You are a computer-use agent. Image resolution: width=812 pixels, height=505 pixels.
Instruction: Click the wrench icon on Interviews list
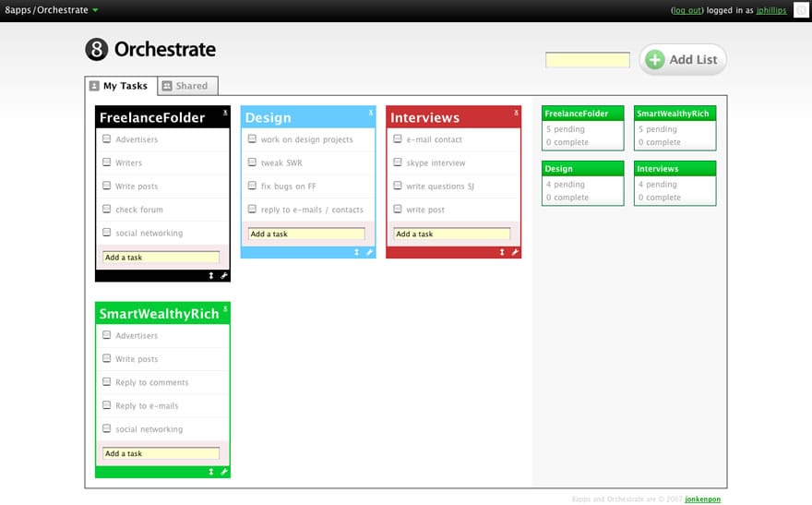515,252
